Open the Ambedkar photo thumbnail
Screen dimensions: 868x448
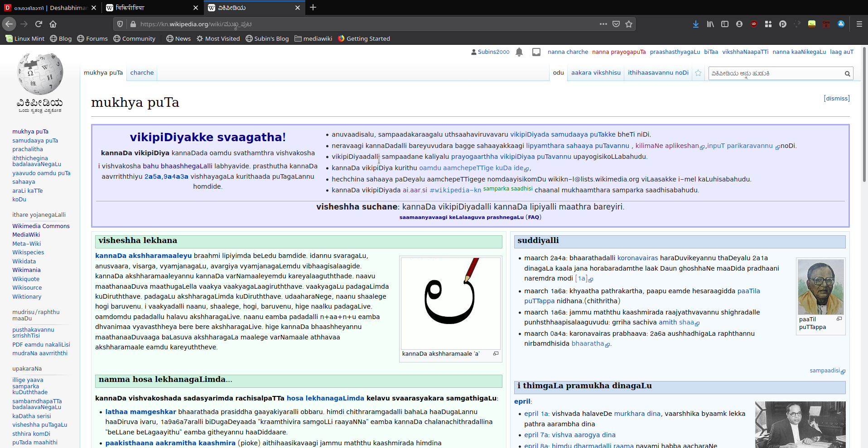click(x=800, y=424)
